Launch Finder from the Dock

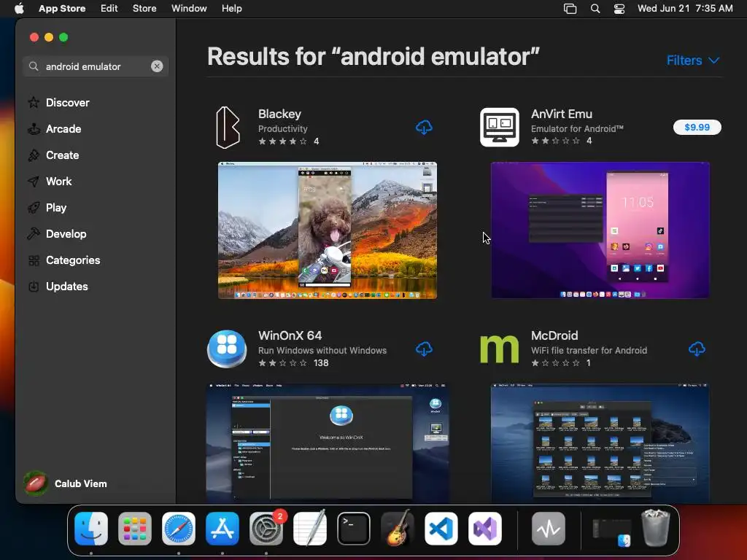click(x=91, y=529)
